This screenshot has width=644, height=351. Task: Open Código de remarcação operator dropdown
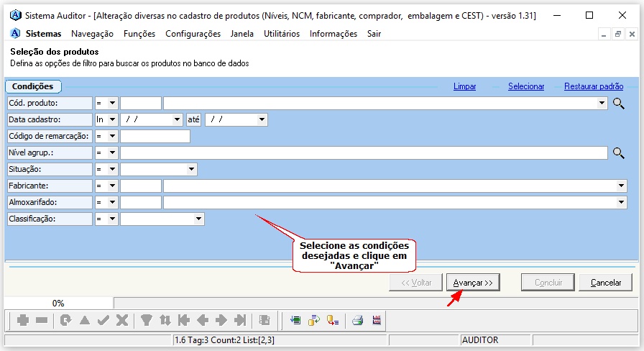tap(112, 136)
